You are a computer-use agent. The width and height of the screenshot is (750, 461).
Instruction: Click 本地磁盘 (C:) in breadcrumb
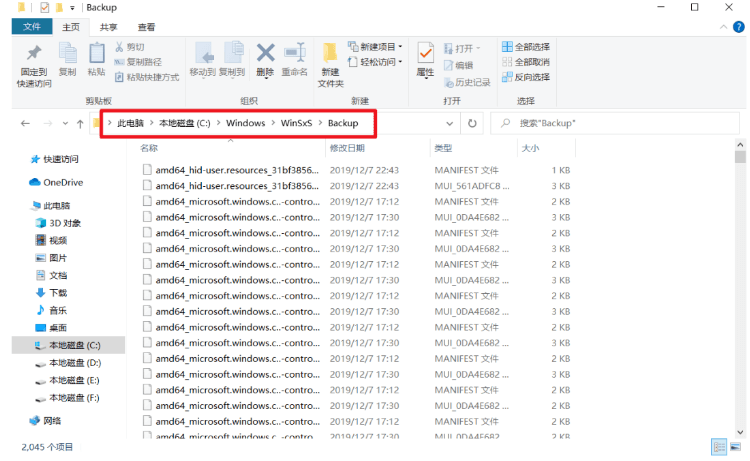tap(185, 123)
